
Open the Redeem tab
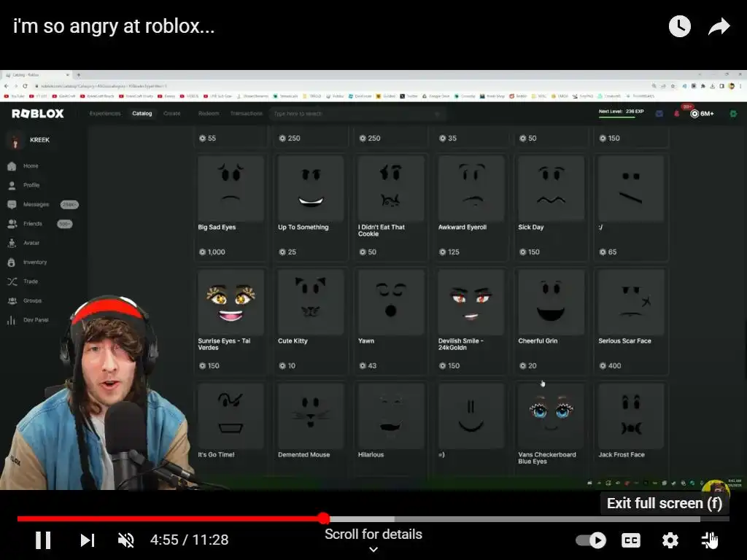(209, 113)
